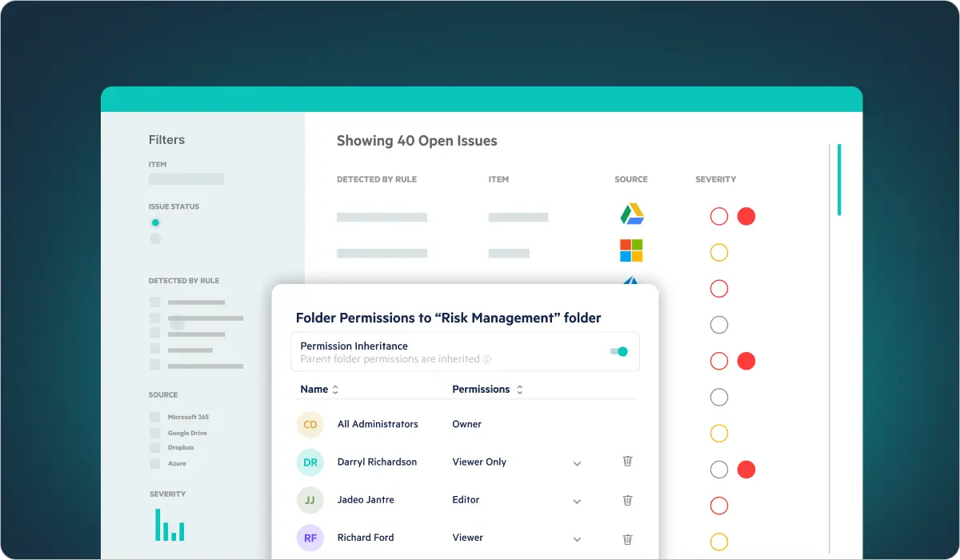Select the first Issue Status radio button
Viewport: 960px width, 560px height.
(155, 222)
